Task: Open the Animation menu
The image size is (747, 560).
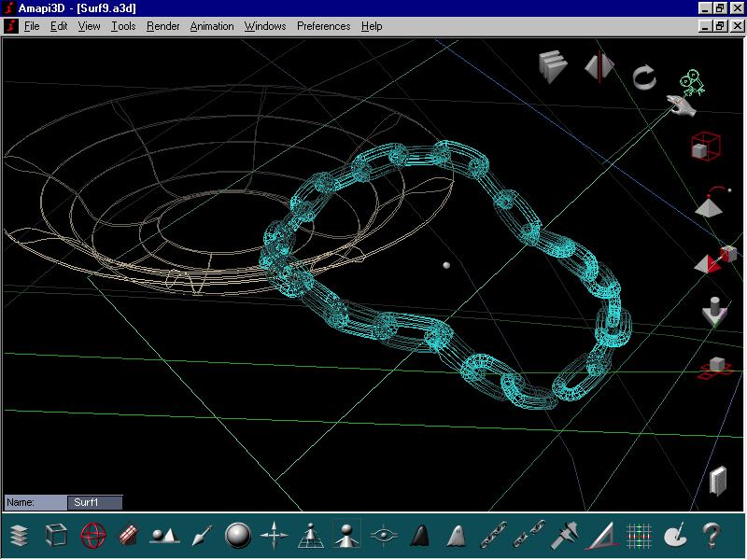Action: click(211, 26)
